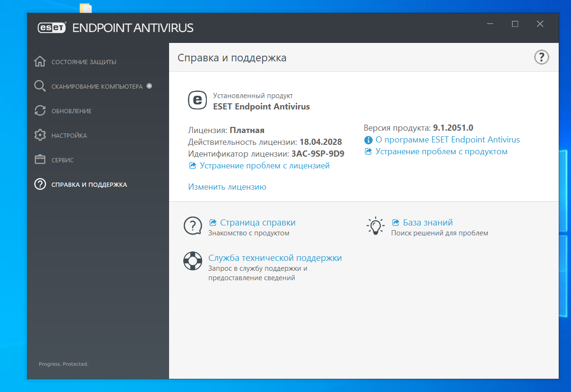Open the Сканирование компьютера menu section
The width and height of the screenshot is (571, 392).
click(x=97, y=87)
